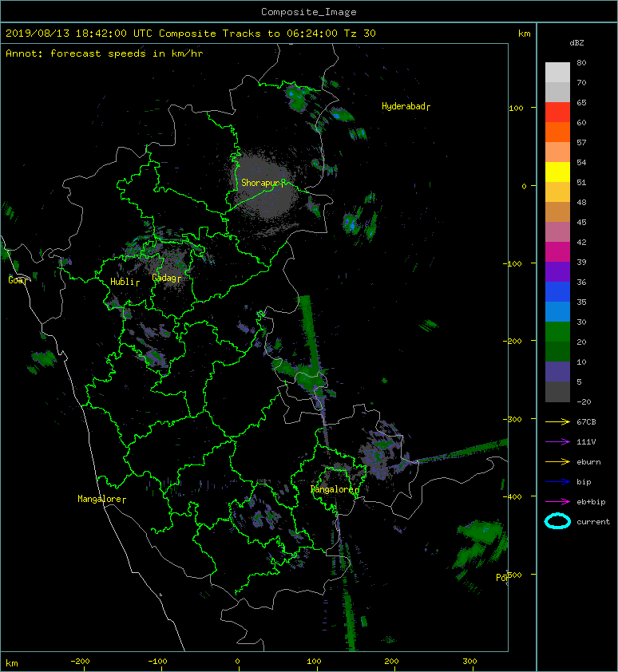
Task: Click the eburn legend label
Action: (588, 462)
